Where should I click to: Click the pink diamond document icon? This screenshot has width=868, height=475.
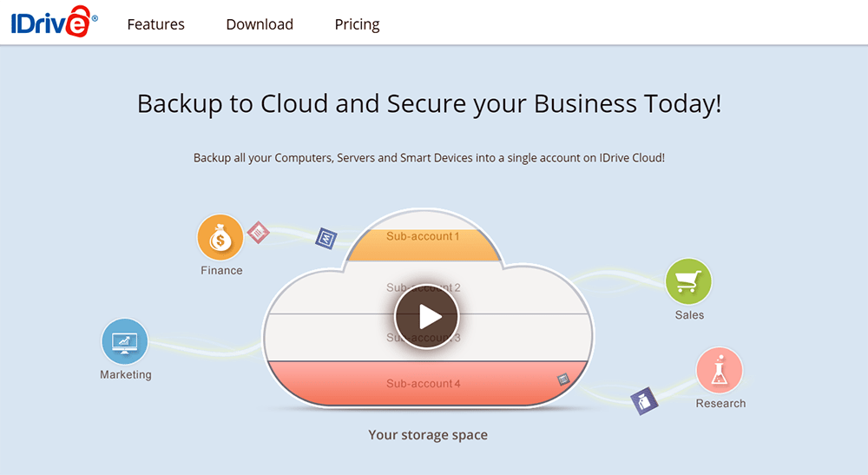(x=258, y=232)
